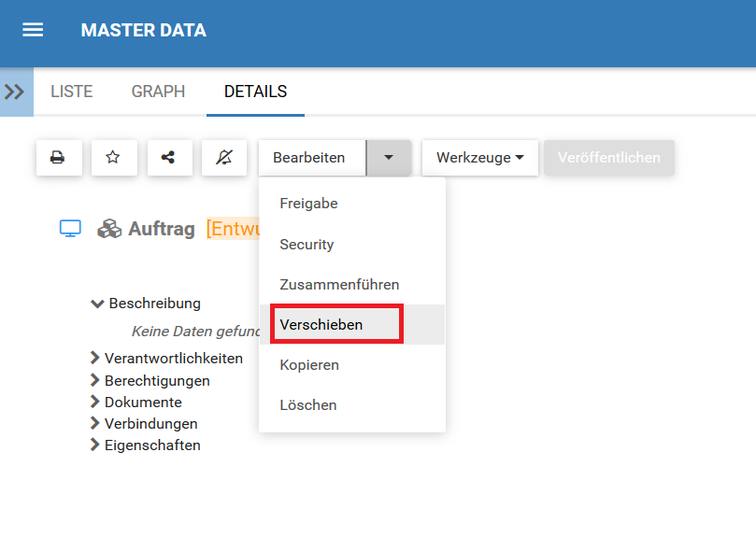This screenshot has height=537, width=756.
Task: Toggle the Bearbeiten dropdown arrow
Action: (389, 158)
